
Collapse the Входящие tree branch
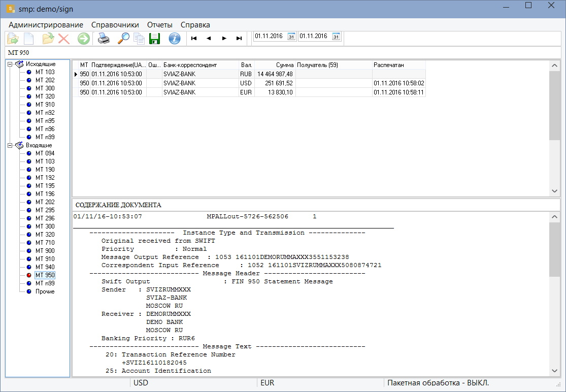pyautogui.click(x=10, y=145)
